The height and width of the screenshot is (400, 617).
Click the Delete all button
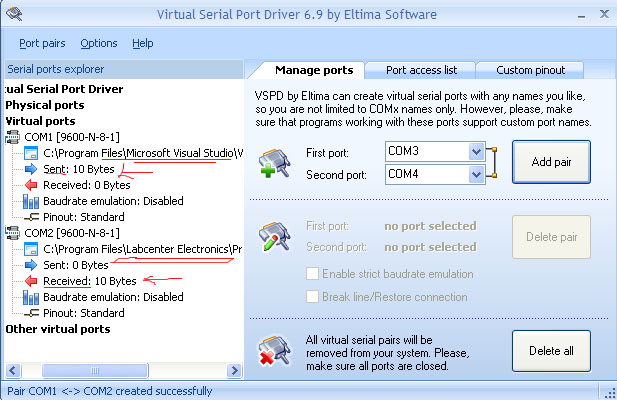click(551, 351)
